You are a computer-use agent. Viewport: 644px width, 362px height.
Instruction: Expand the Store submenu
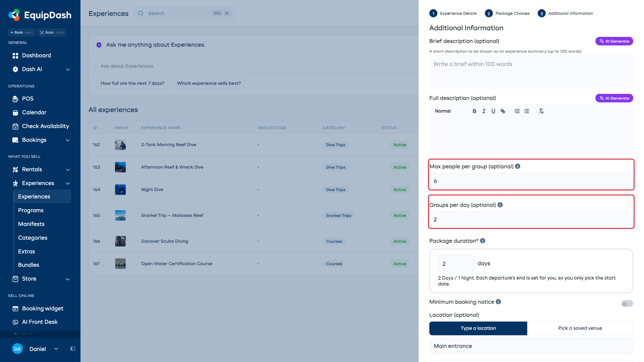[68, 279]
